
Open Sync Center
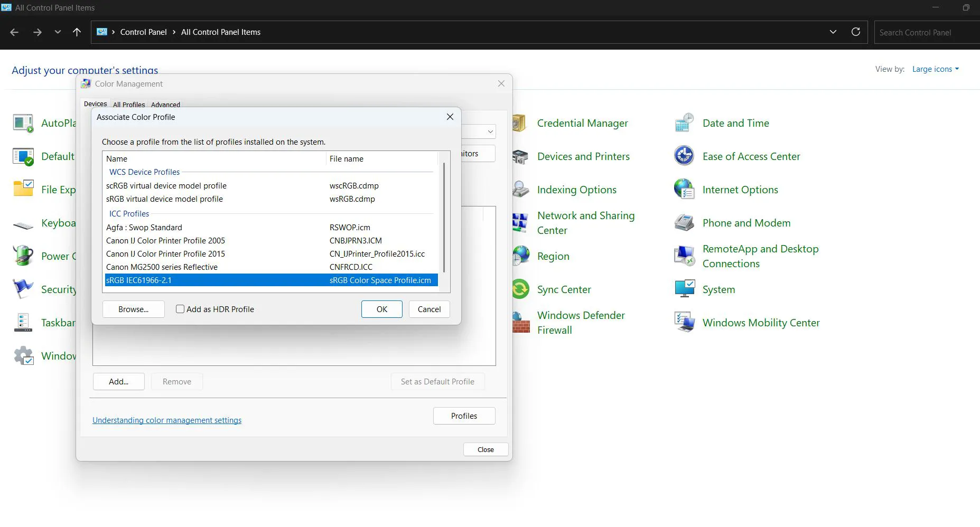point(563,289)
